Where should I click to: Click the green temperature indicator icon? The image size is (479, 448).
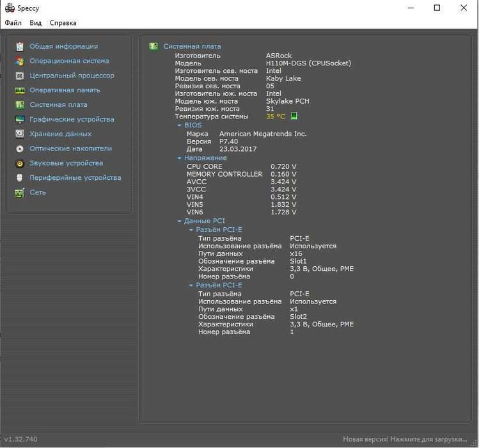294,116
